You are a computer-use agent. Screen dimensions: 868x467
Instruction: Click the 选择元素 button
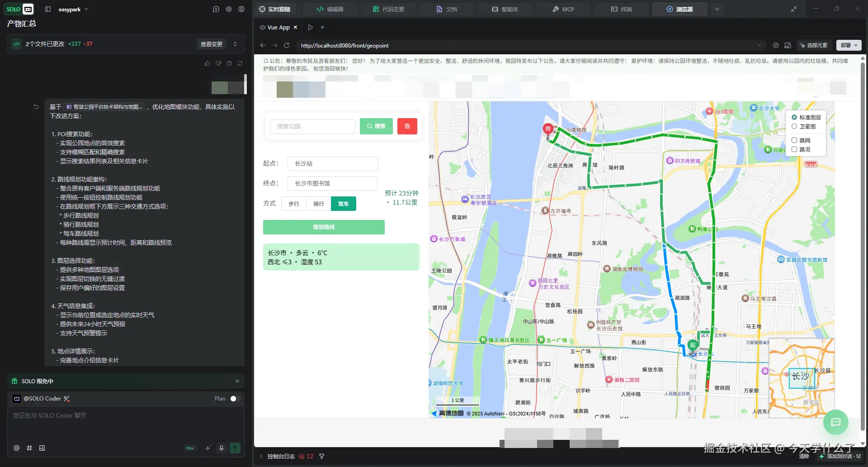[x=814, y=45]
